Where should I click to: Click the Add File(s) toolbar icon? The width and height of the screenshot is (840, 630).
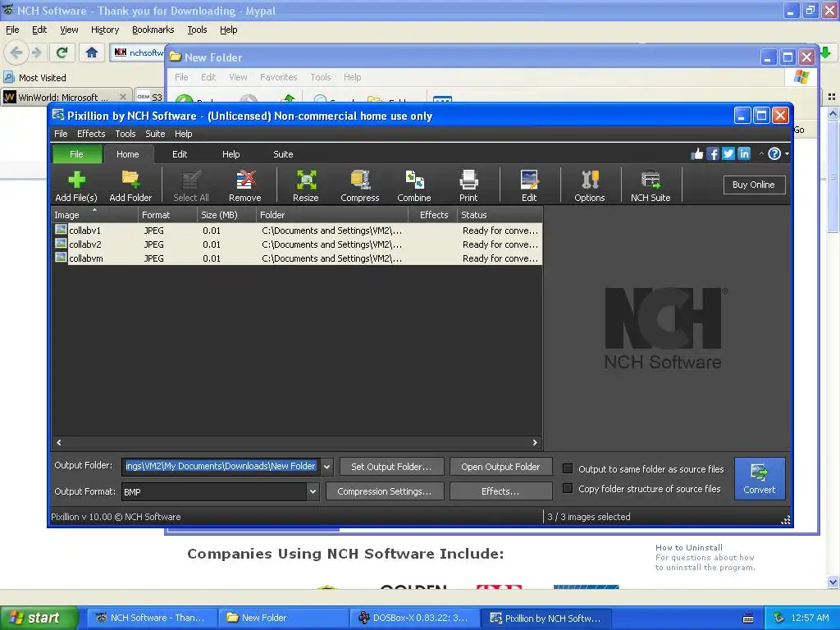76,185
